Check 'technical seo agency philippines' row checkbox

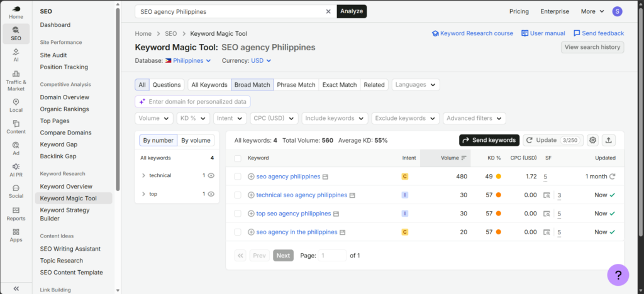(238, 195)
